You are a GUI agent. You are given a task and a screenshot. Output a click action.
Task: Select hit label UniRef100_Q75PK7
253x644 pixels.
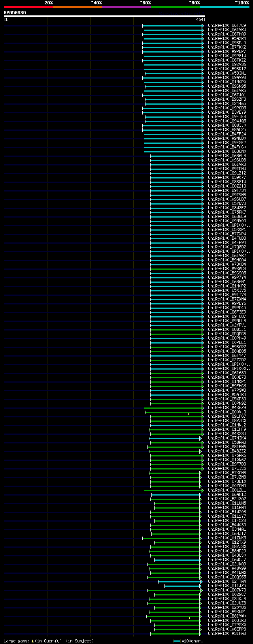click(227, 212)
